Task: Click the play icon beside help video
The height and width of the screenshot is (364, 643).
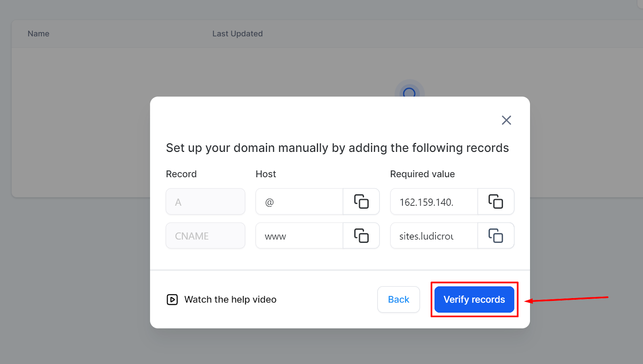Action: 172,299
